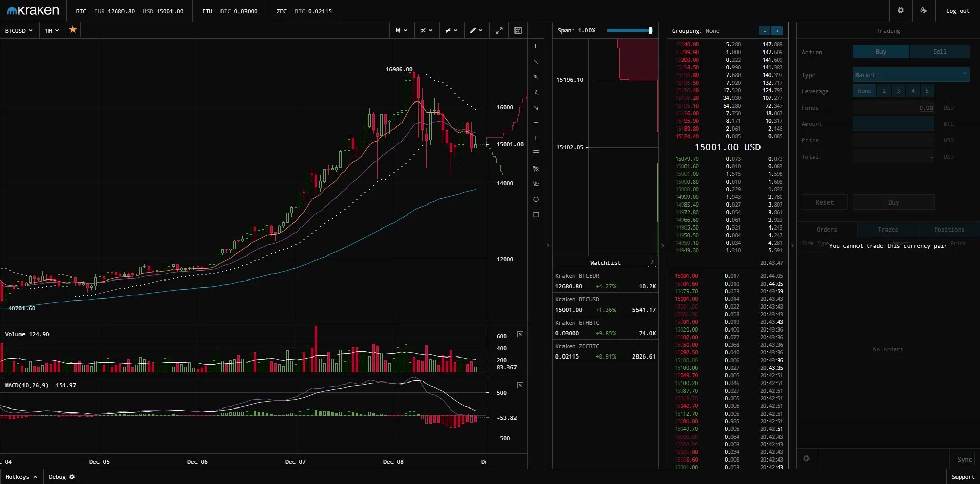Screen dimensions: 980x484
Task: Set leverage to 5
Action: click(x=927, y=91)
